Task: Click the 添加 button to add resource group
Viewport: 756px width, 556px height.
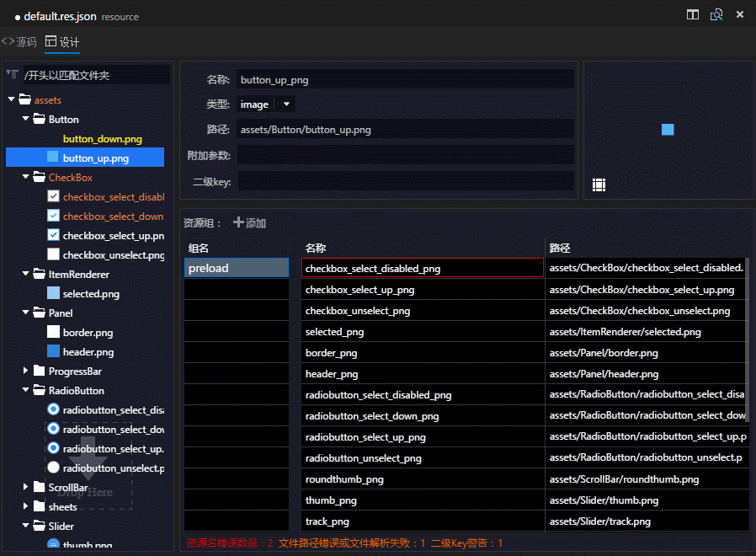Action: click(x=249, y=223)
